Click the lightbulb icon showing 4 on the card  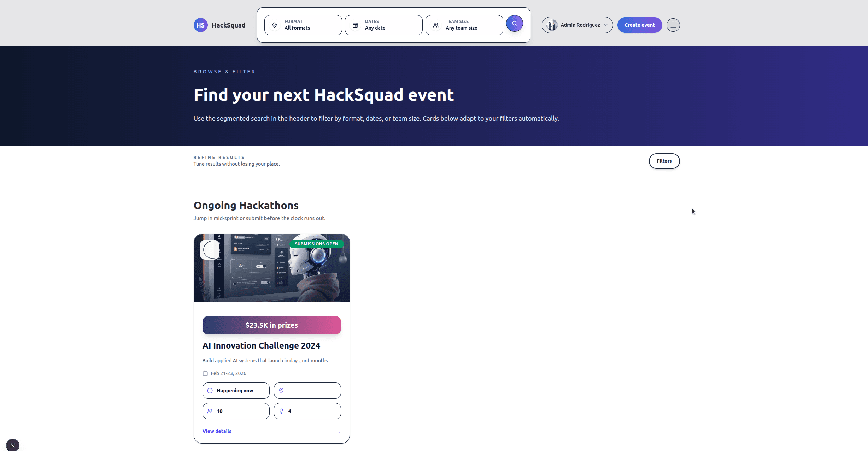click(x=281, y=411)
